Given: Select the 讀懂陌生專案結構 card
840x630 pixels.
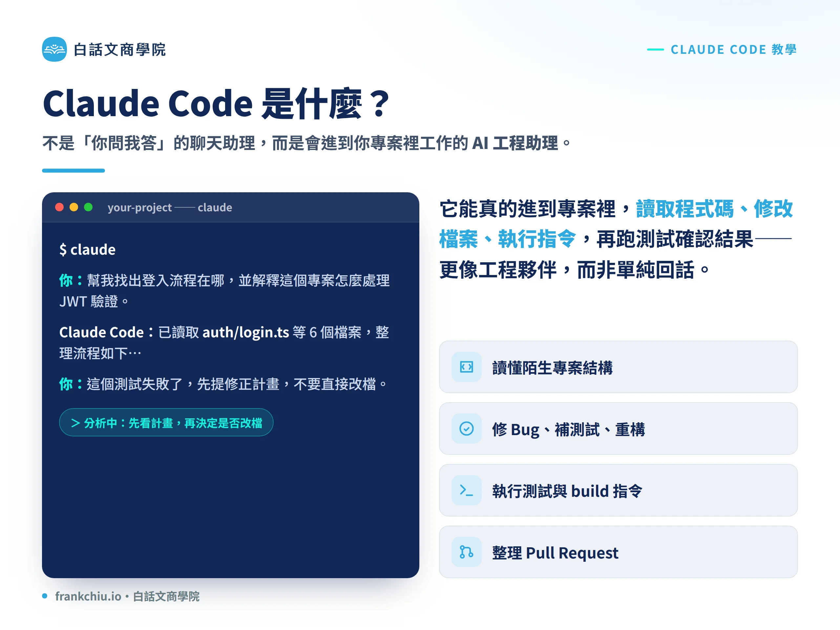Looking at the screenshot, I should point(618,367).
